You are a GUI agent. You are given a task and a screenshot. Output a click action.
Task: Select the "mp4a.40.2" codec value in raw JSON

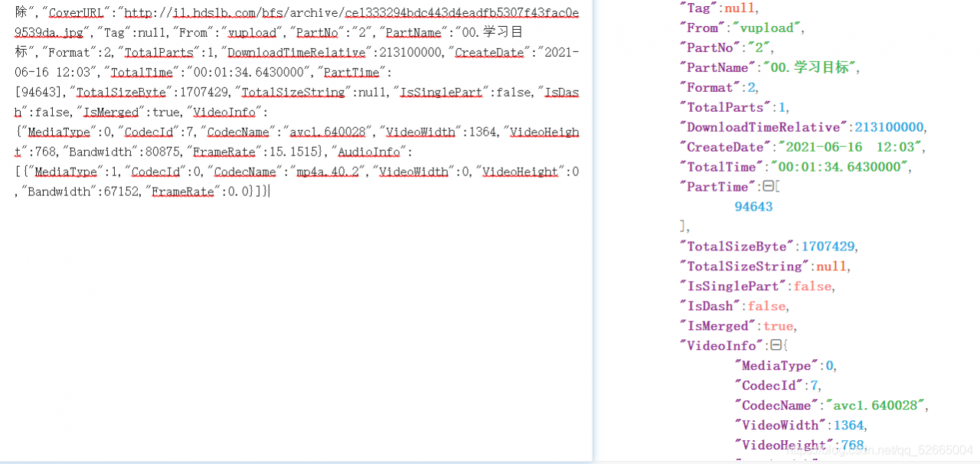coord(327,172)
